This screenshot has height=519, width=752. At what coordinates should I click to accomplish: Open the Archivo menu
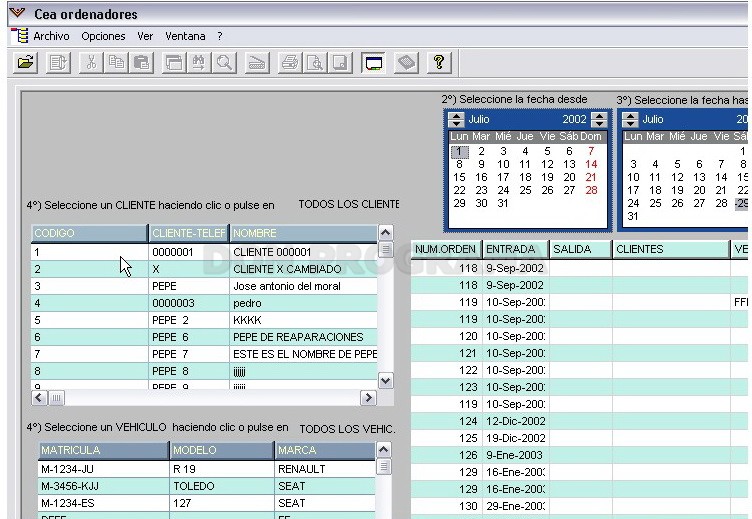(x=51, y=36)
